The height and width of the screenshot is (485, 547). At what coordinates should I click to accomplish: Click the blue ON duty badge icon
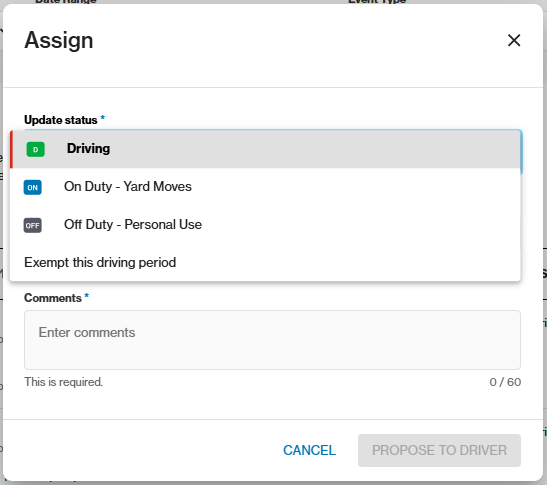[x=32, y=187]
